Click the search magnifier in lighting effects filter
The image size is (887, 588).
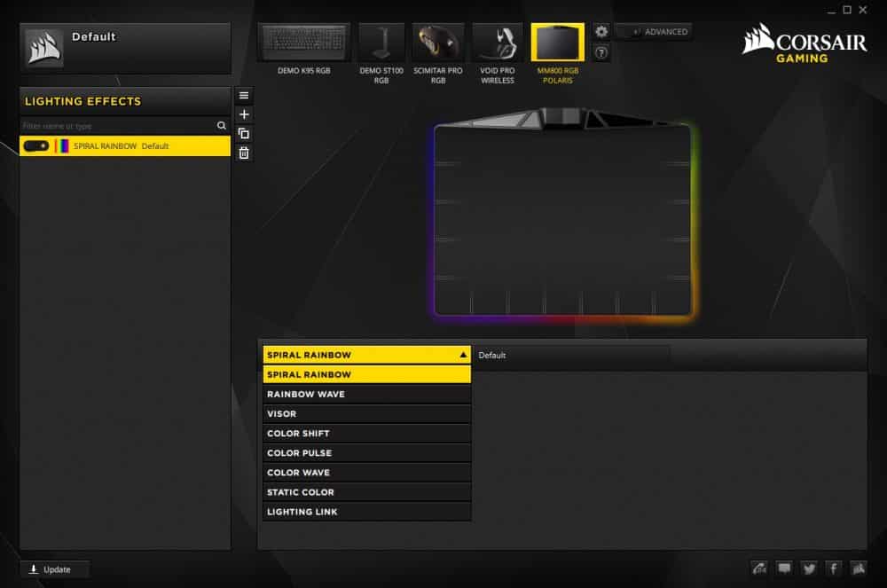(221, 126)
